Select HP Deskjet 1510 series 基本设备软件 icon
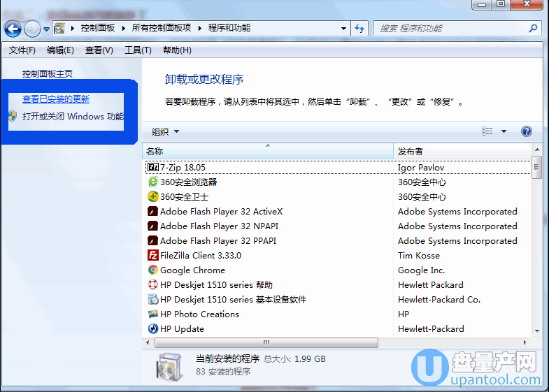 coord(153,299)
